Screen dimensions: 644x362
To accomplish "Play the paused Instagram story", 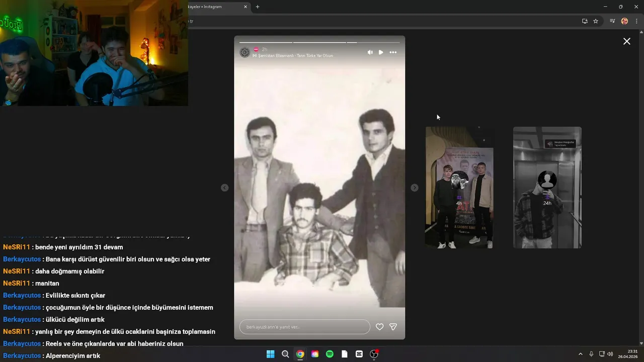I will pos(381,52).
